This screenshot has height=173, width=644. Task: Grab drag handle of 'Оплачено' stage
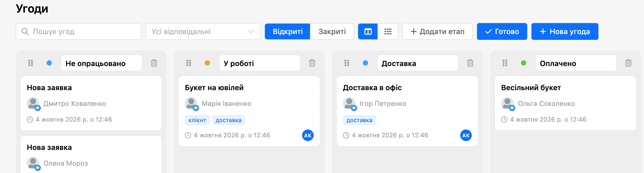[x=505, y=63]
